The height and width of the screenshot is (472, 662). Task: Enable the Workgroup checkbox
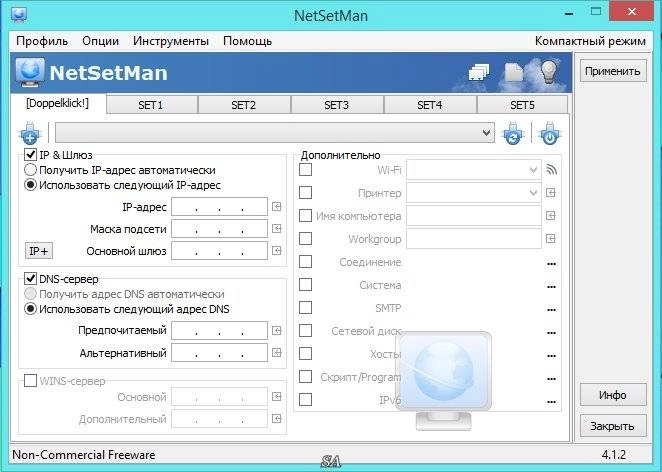coord(305,239)
